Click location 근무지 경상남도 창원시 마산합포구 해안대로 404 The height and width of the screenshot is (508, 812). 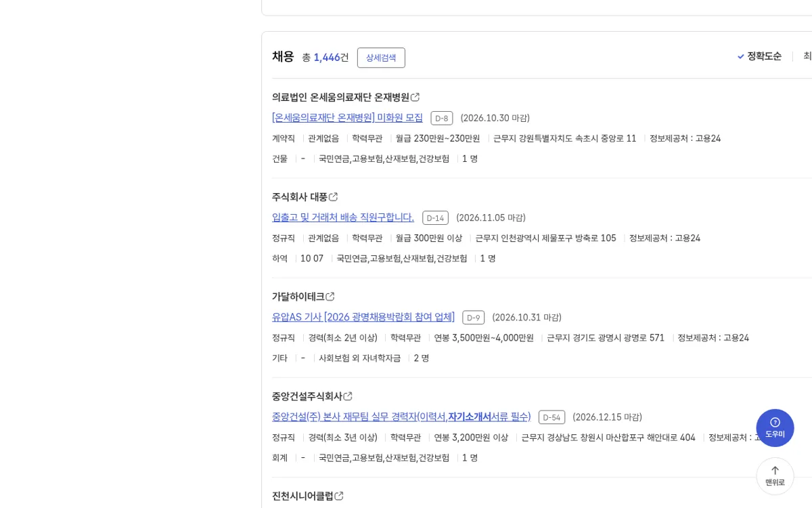click(x=608, y=437)
